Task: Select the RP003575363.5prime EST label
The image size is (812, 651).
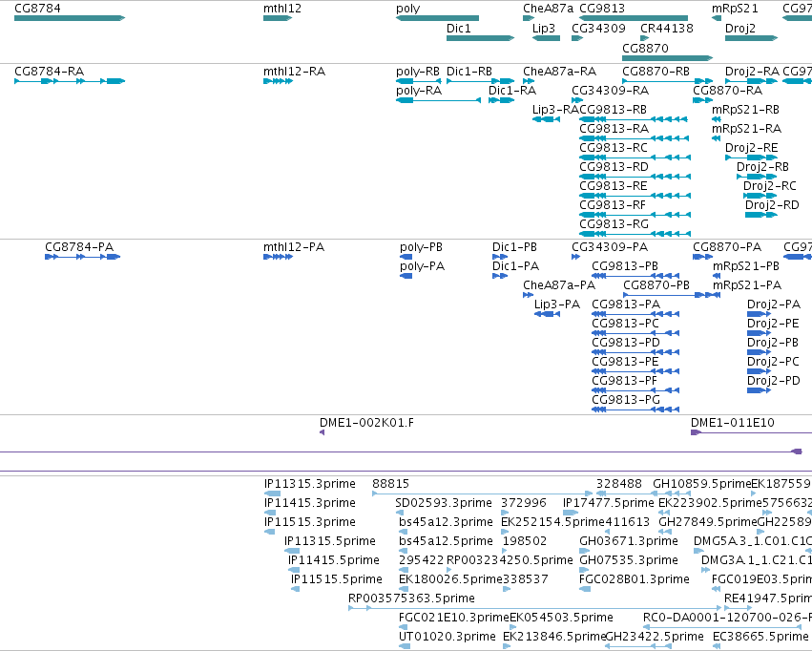Action: [411, 598]
